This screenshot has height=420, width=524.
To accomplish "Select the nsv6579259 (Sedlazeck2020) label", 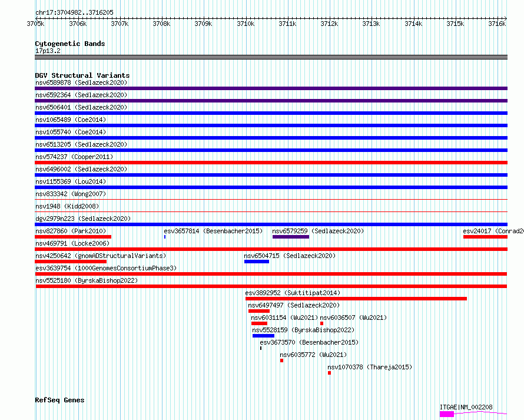I will (318, 231).
